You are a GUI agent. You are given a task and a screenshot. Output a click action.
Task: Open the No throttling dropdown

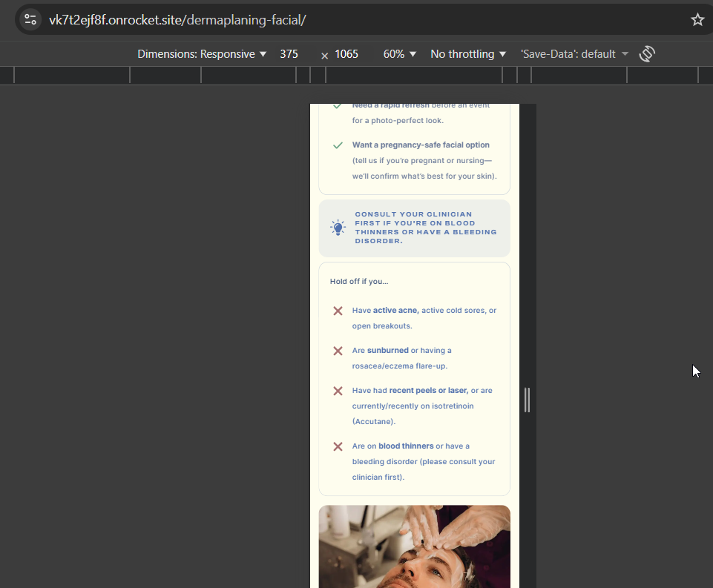point(468,54)
